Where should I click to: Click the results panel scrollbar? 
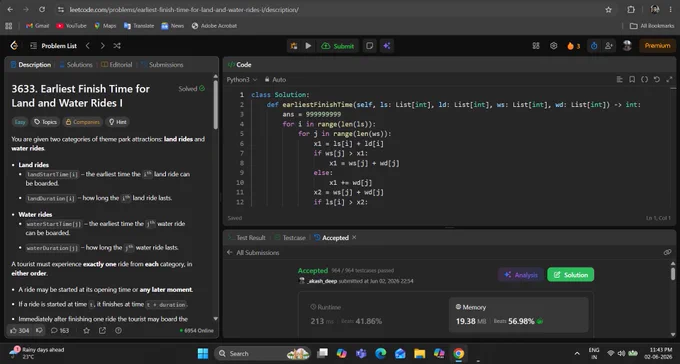click(673, 274)
